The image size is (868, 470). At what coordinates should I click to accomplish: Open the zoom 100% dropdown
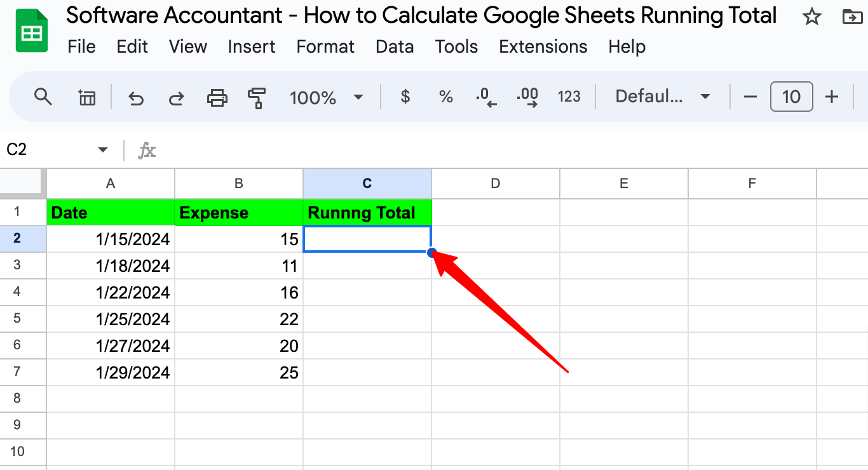click(326, 97)
